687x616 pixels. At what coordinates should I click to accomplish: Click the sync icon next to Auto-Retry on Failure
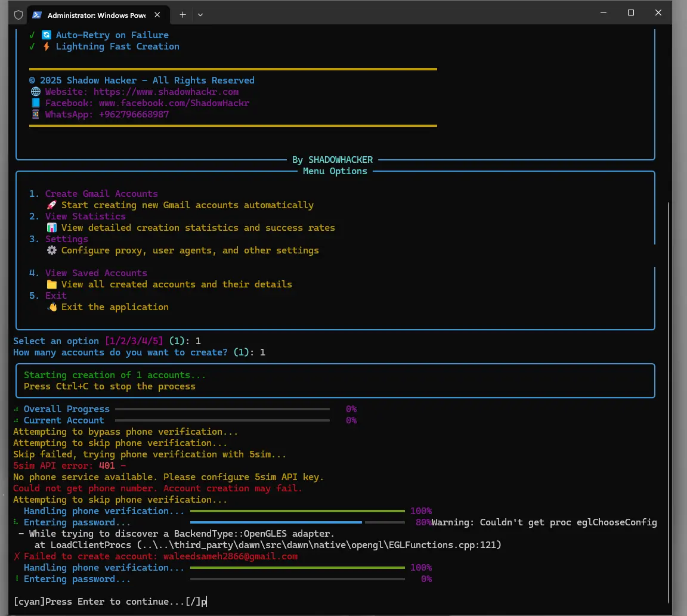pos(47,35)
